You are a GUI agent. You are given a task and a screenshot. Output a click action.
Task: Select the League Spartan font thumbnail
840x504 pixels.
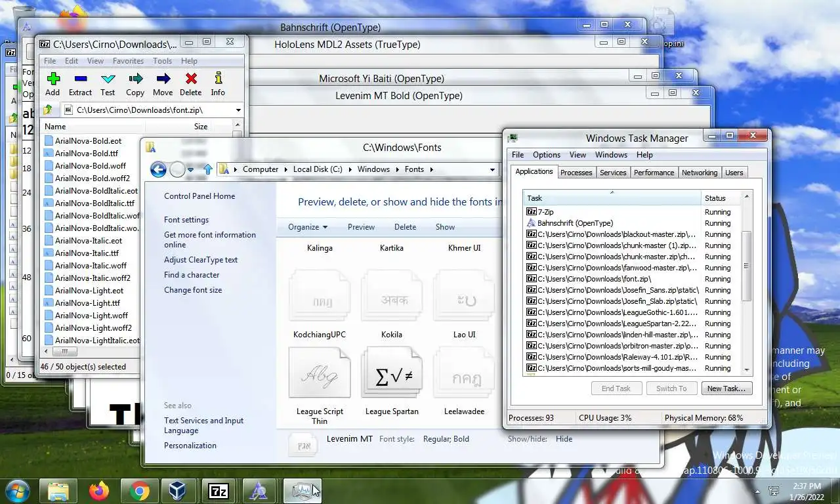(x=392, y=373)
